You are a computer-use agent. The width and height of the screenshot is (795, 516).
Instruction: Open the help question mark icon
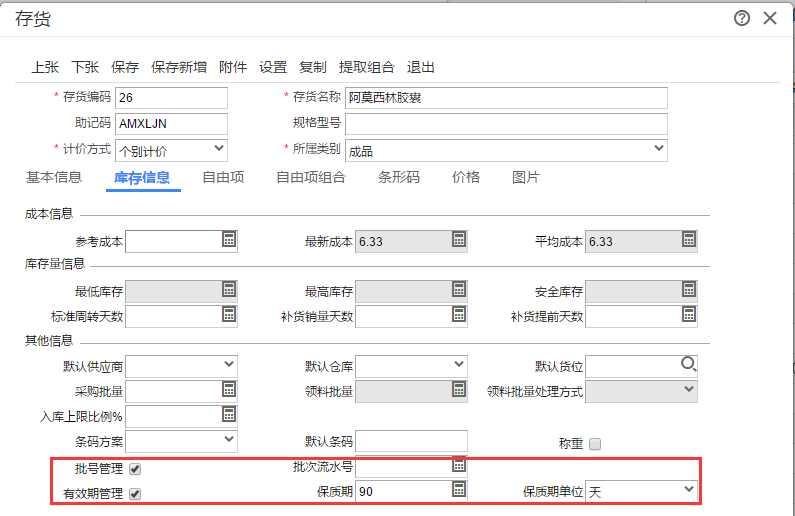pyautogui.click(x=742, y=18)
